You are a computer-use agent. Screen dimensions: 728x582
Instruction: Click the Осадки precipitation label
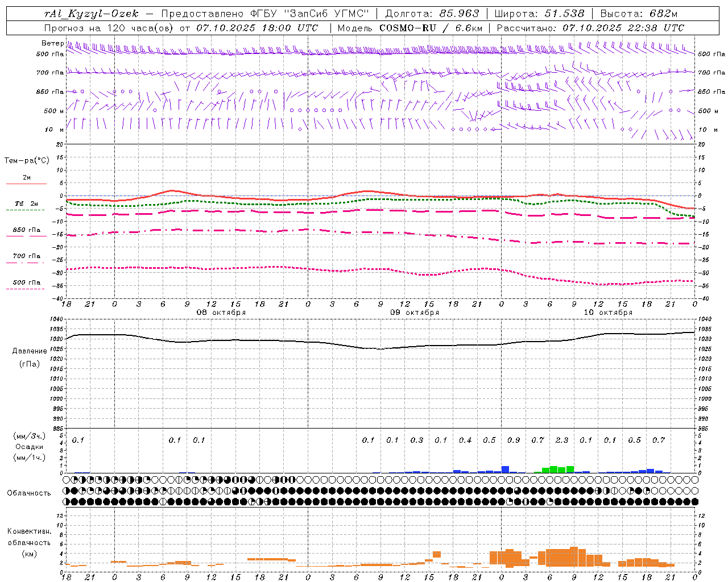pos(29,447)
